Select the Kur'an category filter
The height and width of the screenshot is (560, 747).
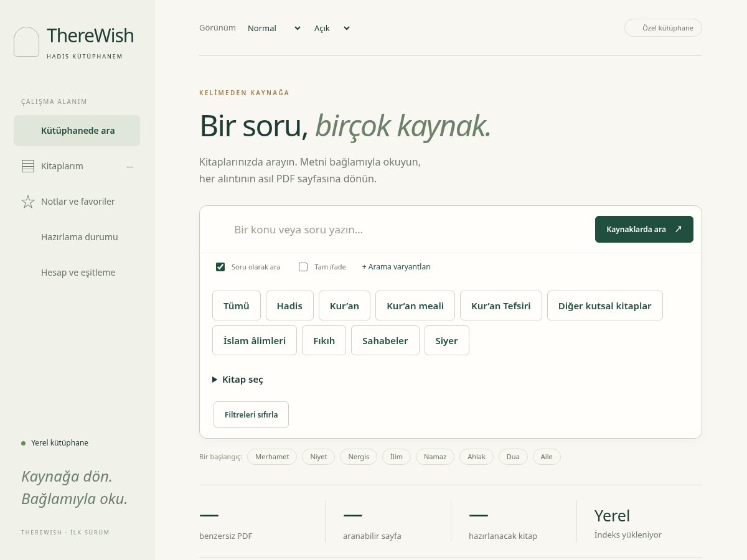344,306
